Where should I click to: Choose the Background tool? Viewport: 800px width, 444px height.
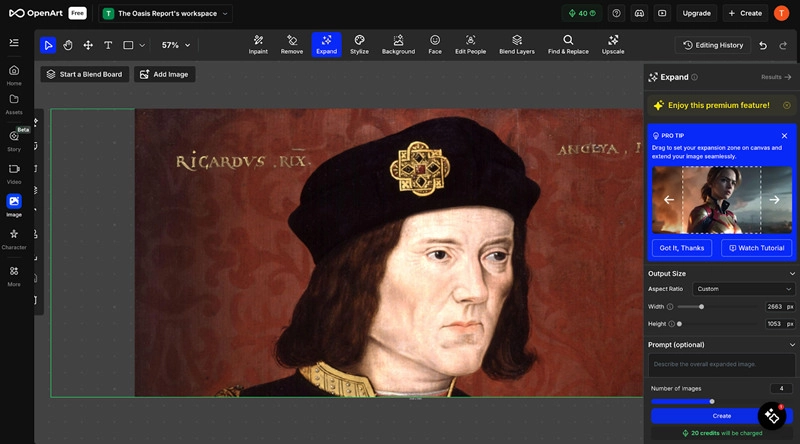[398, 44]
